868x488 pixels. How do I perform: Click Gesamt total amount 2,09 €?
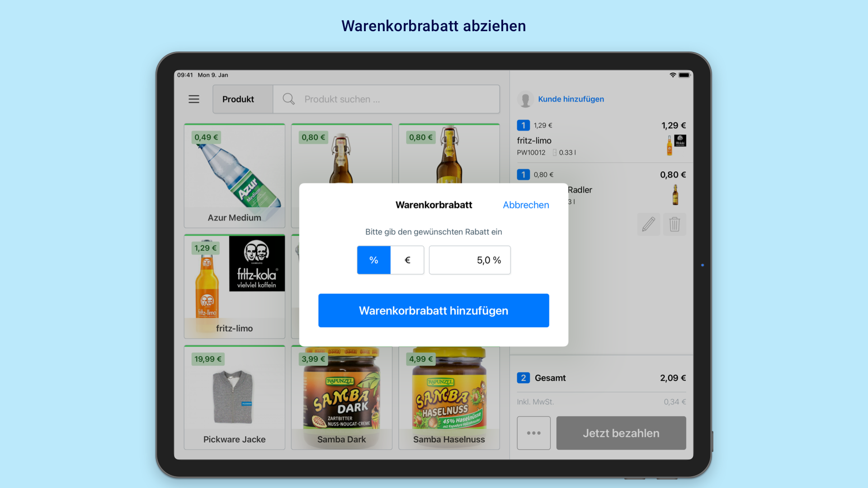tap(673, 378)
